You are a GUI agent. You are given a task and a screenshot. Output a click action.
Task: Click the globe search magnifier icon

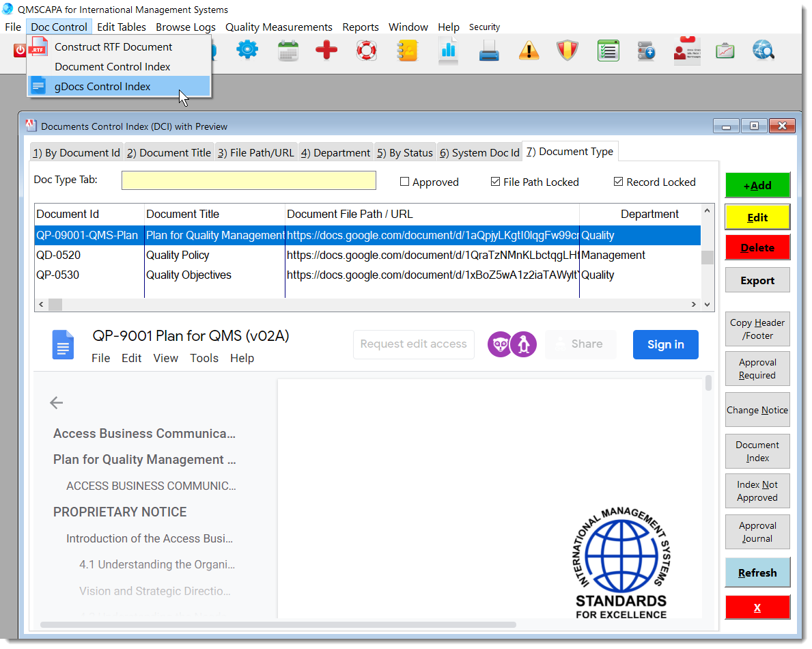[x=763, y=51]
